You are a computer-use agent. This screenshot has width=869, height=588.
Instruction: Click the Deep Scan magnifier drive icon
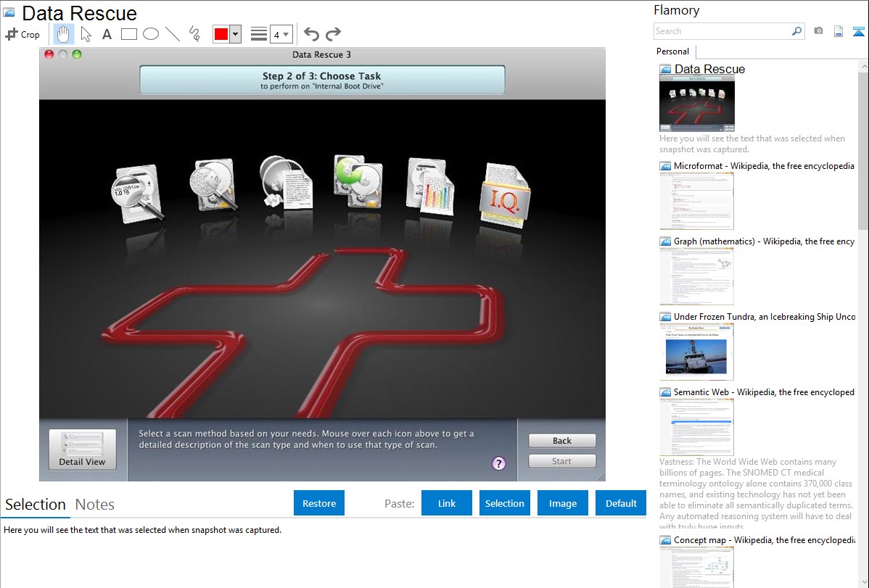(x=213, y=185)
